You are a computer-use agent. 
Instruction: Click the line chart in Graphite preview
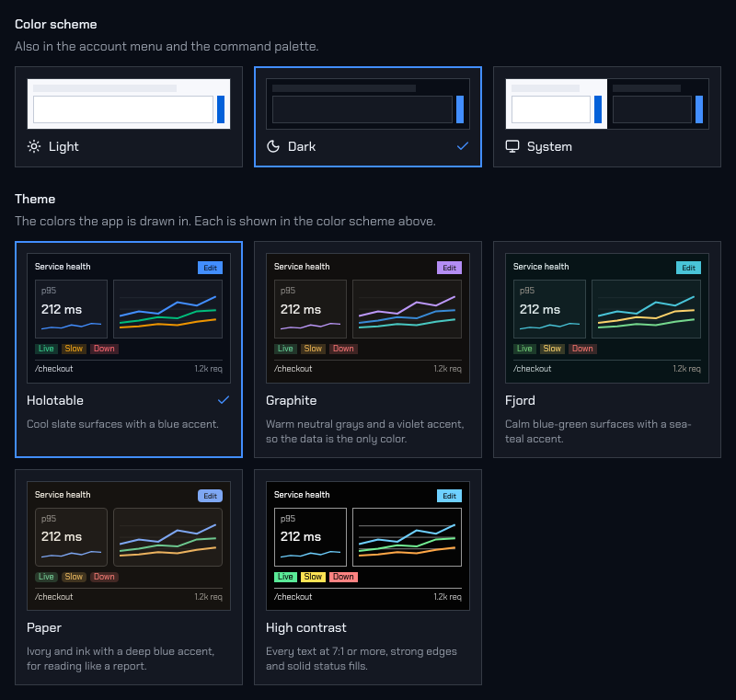(x=407, y=309)
